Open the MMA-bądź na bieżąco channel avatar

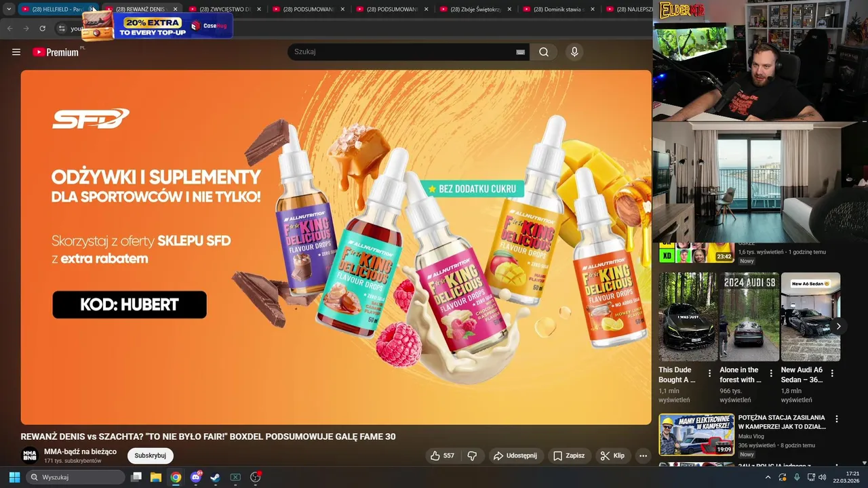pos(29,455)
